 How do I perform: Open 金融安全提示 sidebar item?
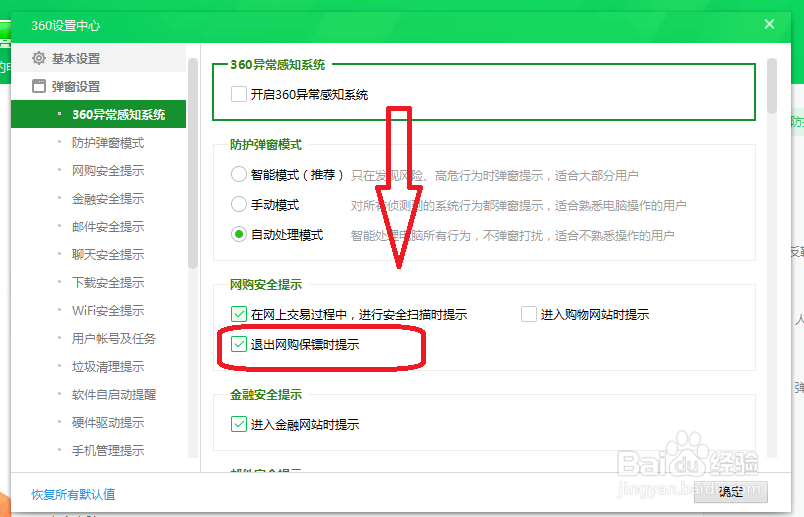click(x=108, y=198)
